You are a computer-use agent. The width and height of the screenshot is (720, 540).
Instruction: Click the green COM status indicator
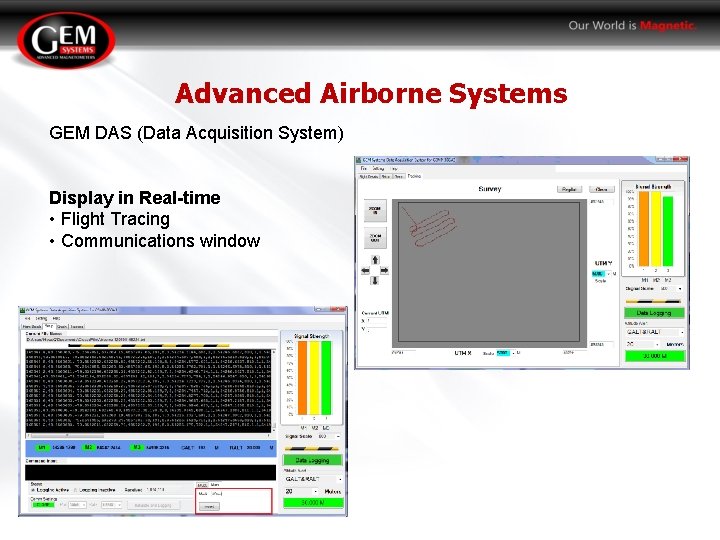43,505
